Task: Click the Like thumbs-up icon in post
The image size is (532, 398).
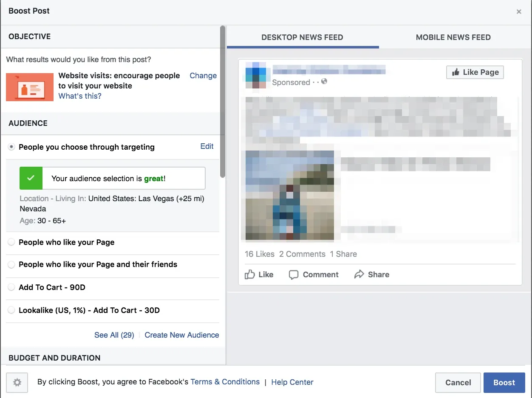Action: tap(250, 274)
